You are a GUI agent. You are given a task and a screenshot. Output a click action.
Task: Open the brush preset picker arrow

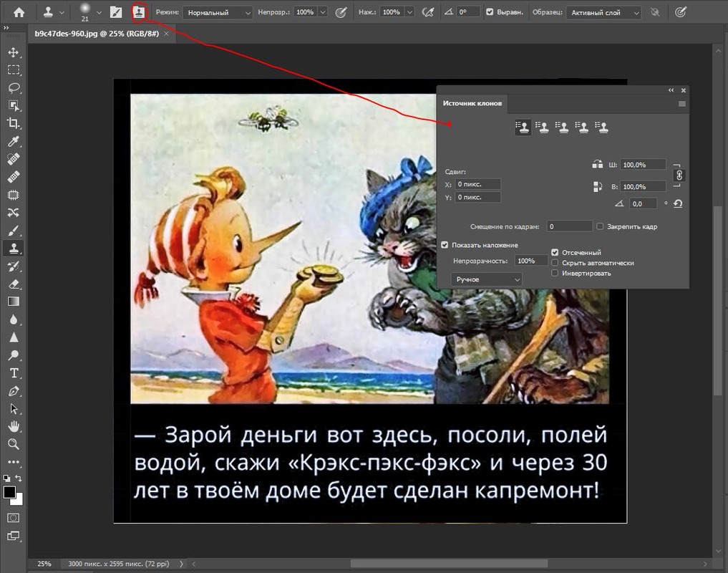(x=99, y=13)
